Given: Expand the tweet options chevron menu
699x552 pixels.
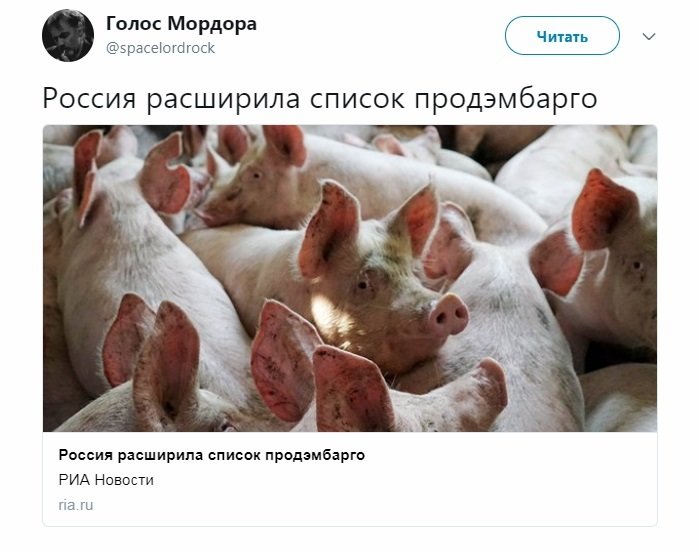Looking at the screenshot, I should coord(649,37).
